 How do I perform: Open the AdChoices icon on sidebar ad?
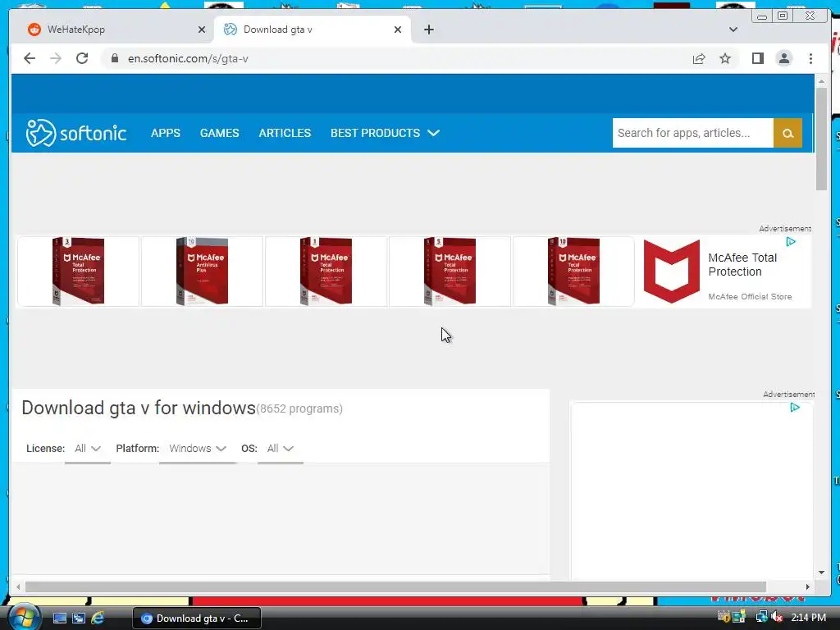tap(795, 408)
